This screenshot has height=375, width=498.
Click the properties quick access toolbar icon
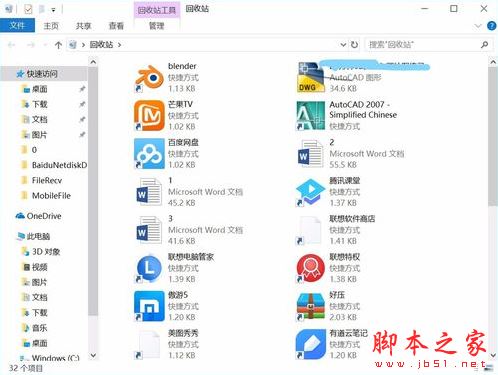tap(28, 9)
